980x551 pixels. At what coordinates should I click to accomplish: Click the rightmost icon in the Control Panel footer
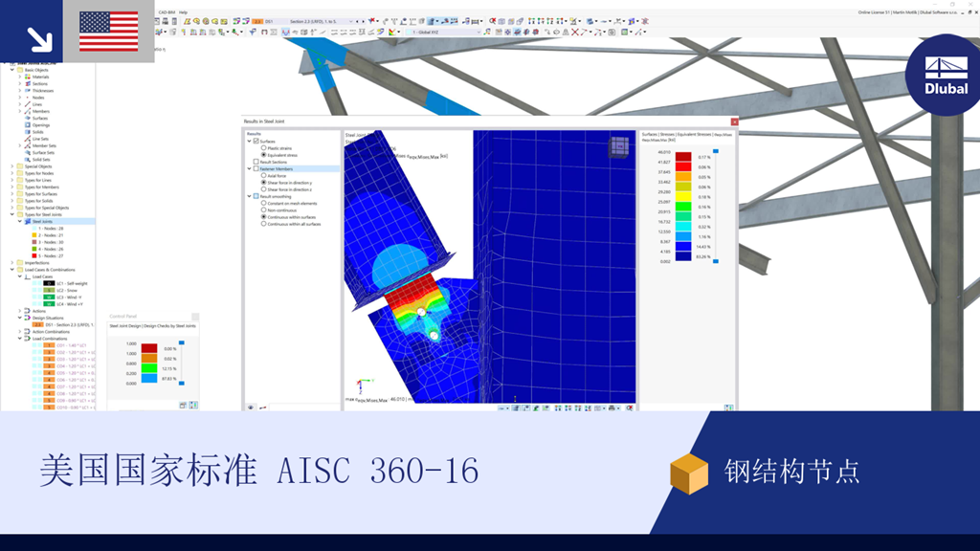[x=193, y=406]
